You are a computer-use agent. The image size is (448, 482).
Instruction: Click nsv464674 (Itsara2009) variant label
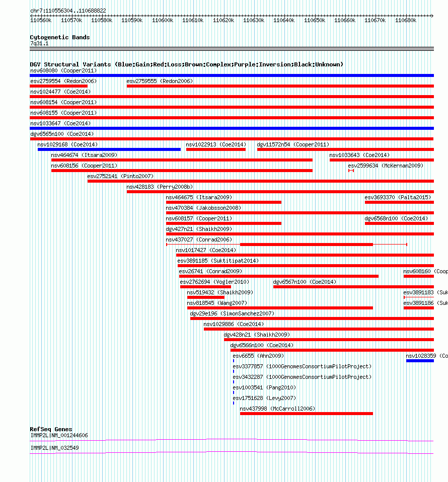(84, 155)
